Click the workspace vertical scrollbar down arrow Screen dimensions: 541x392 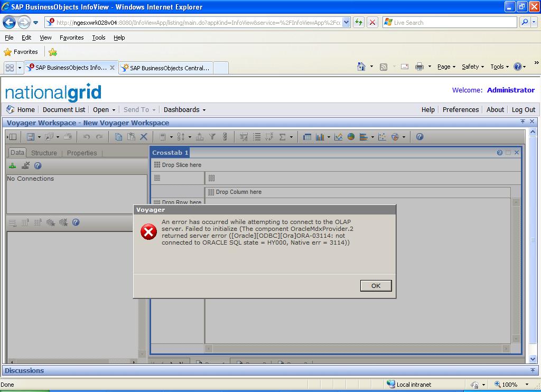pos(533,359)
